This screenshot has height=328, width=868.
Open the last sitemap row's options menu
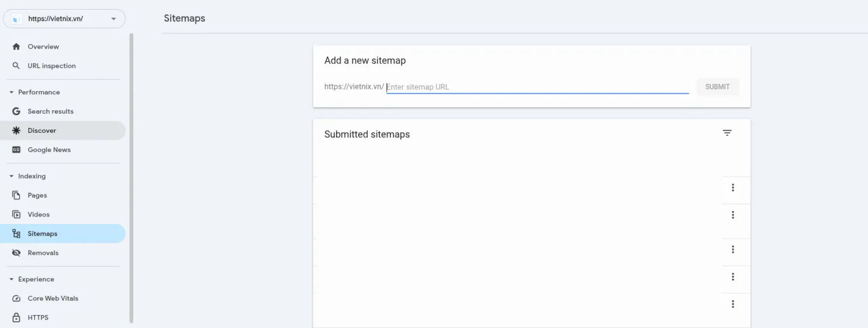point(733,304)
